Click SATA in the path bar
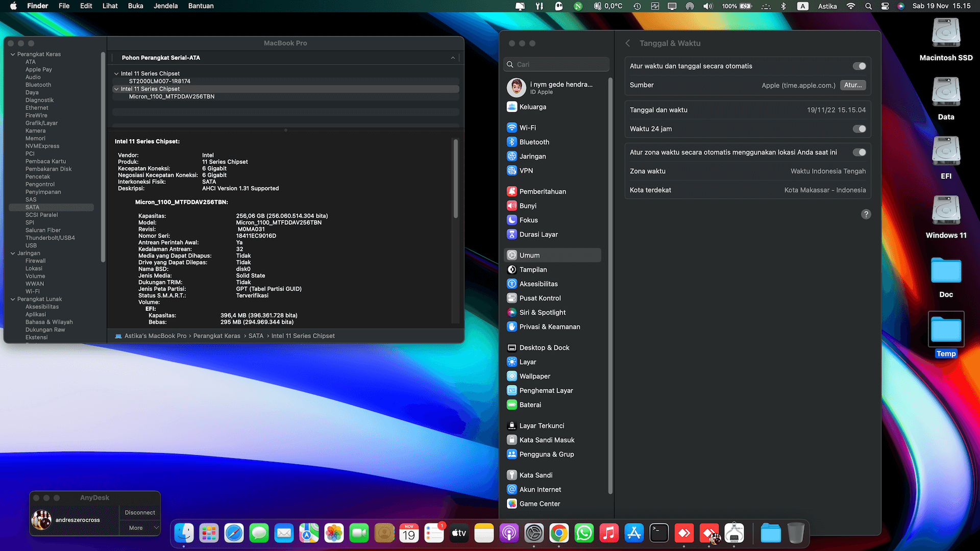 point(256,336)
